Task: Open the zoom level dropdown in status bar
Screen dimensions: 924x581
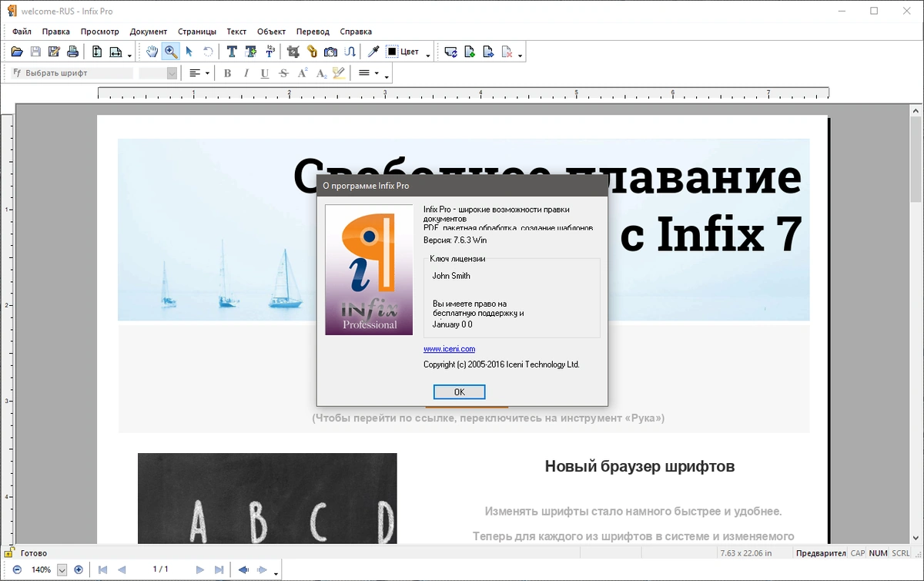Action: [x=62, y=570]
